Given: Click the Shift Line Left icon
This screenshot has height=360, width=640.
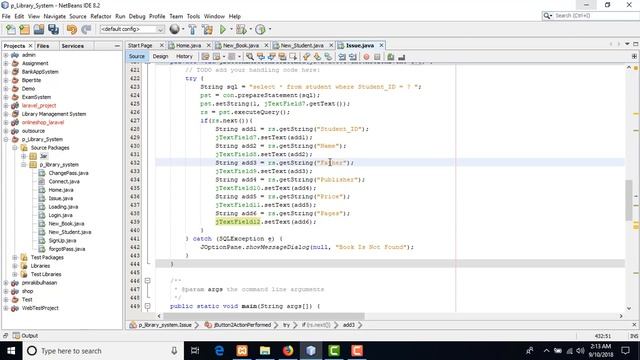Looking at the screenshot, I should [342, 57].
